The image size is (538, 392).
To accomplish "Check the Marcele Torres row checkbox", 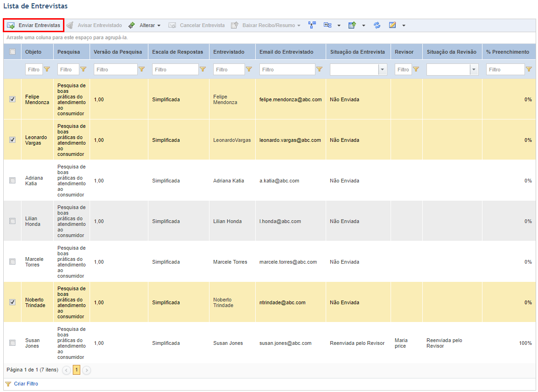I will (x=12, y=261).
